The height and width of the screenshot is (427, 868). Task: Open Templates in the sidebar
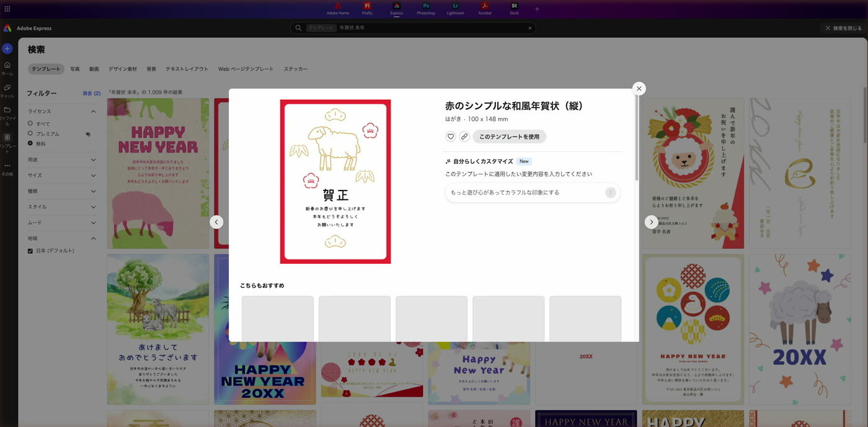pos(7,143)
